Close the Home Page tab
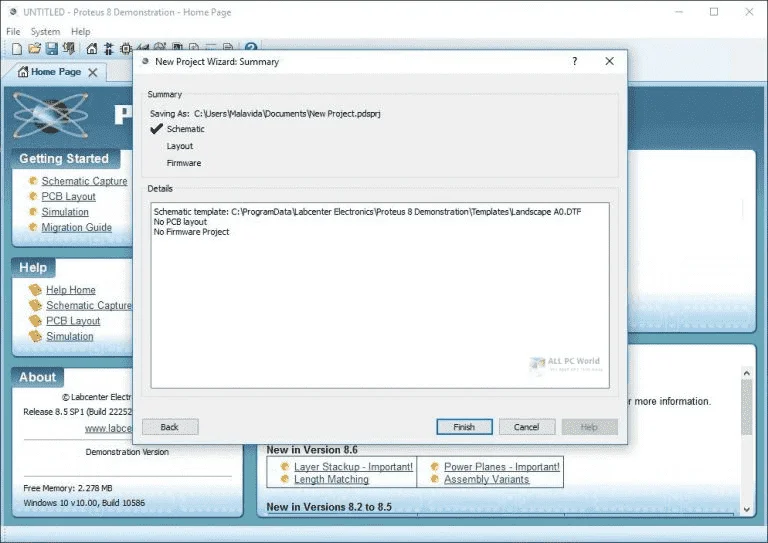Viewport: 768px width, 543px height. click(93, 72)
